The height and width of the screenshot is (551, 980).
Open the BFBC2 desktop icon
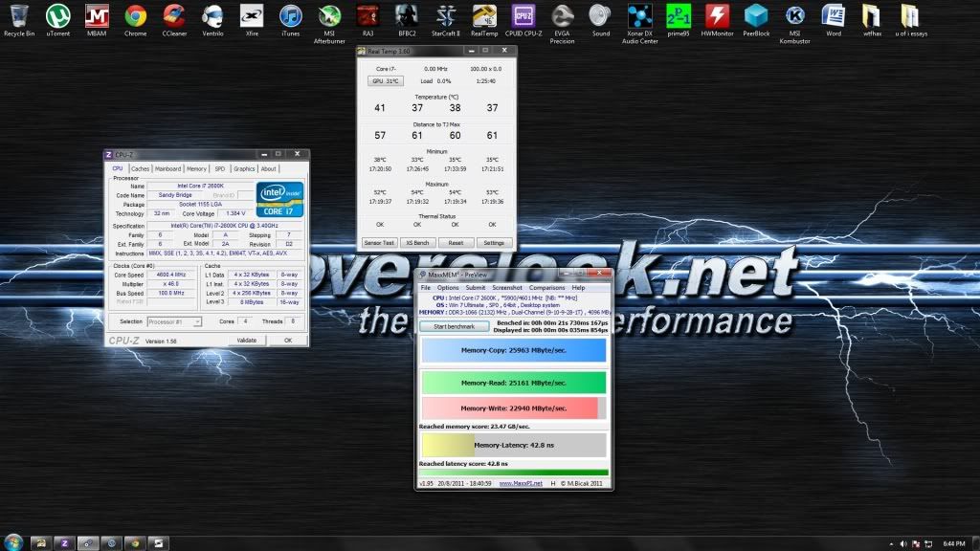[406, 20]
